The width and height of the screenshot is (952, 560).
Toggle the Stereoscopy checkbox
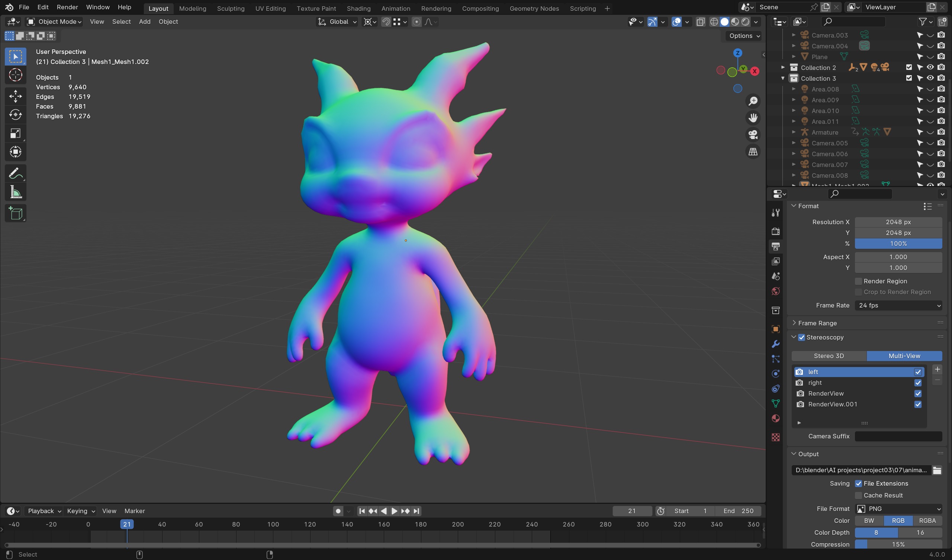pos(802,337)
